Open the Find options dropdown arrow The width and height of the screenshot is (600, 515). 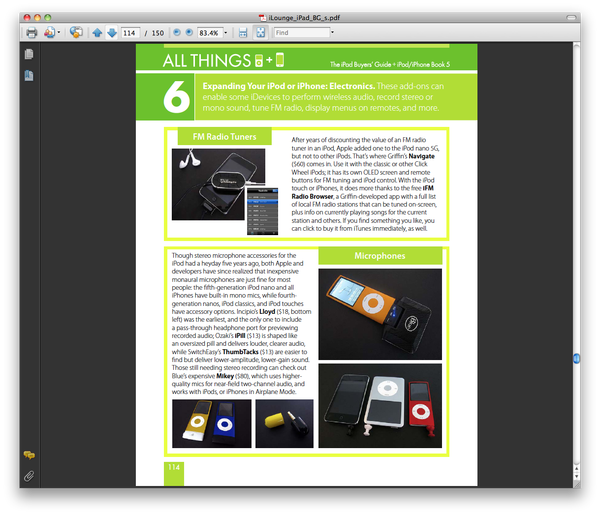coord(332,33)
